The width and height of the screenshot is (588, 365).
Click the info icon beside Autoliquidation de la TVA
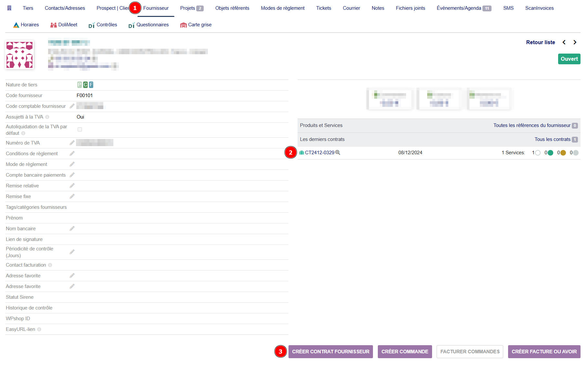point(23,133)
